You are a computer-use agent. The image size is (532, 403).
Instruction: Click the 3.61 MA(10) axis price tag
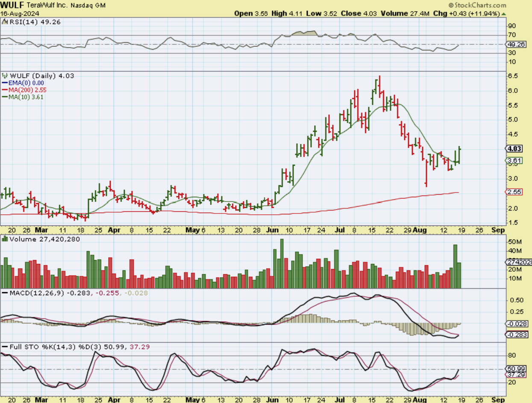(x=514, y=161)
